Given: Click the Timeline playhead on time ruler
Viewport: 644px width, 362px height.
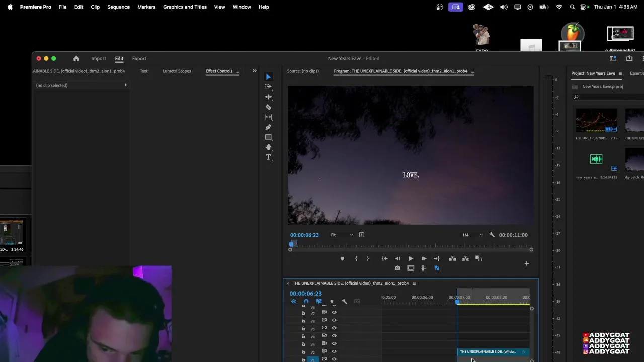Looking at the screenshot, I should point(457,301).
